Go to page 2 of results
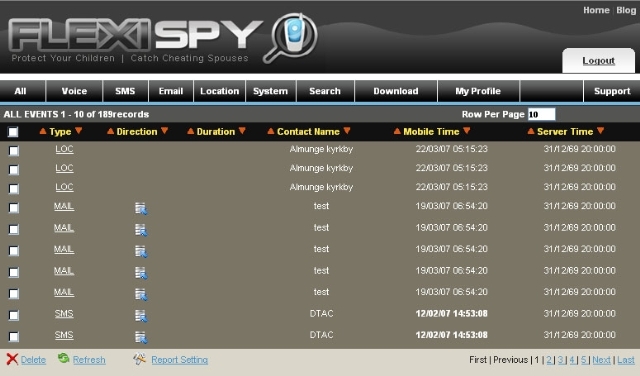This screenshot has height=376, width=640. (549, 360)
